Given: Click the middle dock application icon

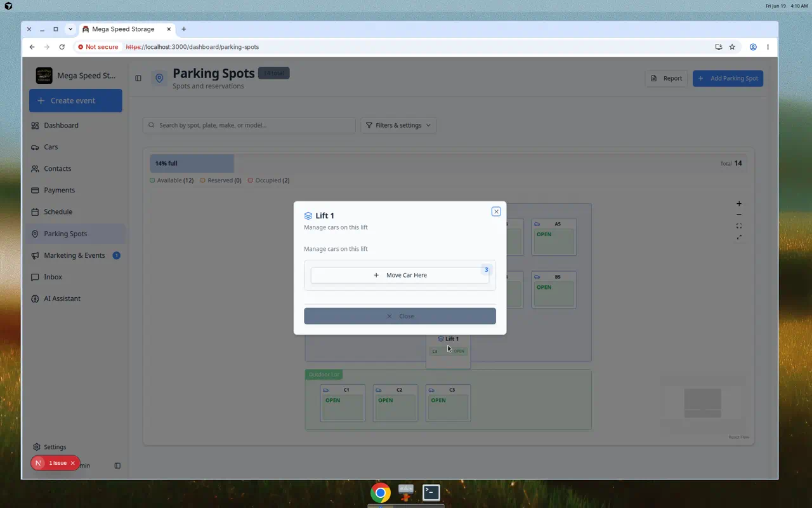Looking at the screenshot, I should 406,492.
